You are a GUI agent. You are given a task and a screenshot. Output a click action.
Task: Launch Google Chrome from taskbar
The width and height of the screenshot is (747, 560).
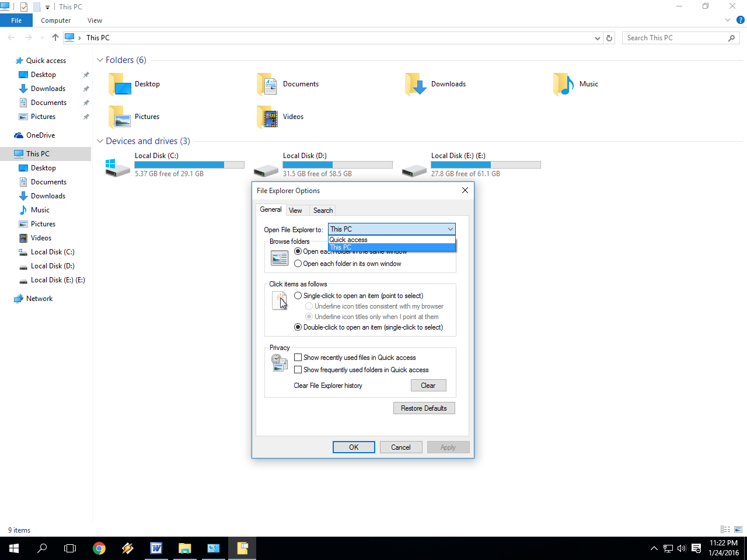[x=99, y=548]
